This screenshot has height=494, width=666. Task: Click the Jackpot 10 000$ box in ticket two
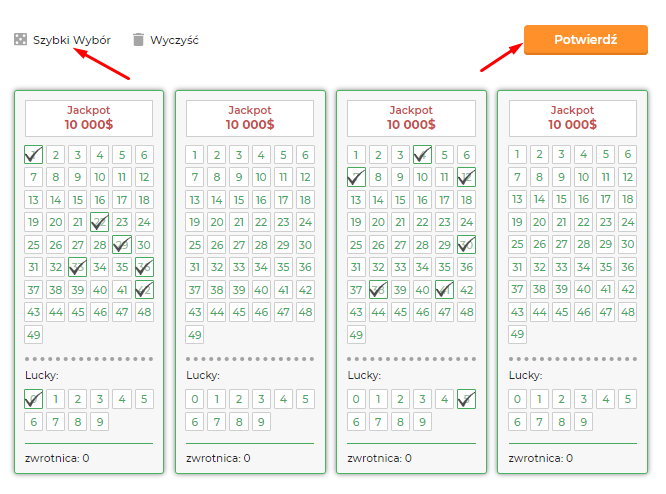(x=250, y=118)
